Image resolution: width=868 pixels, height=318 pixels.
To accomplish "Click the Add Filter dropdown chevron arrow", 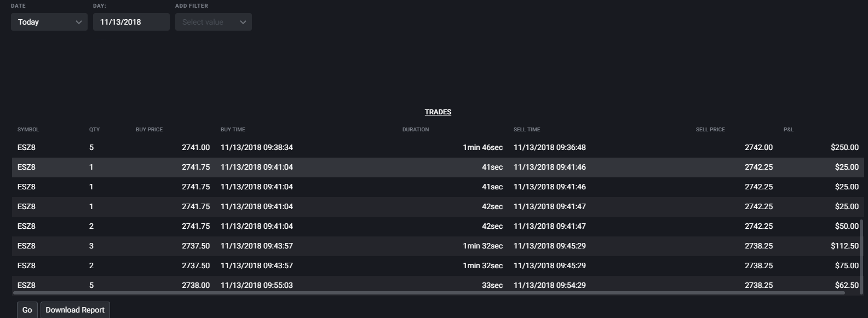I will (x=243, y=22).
